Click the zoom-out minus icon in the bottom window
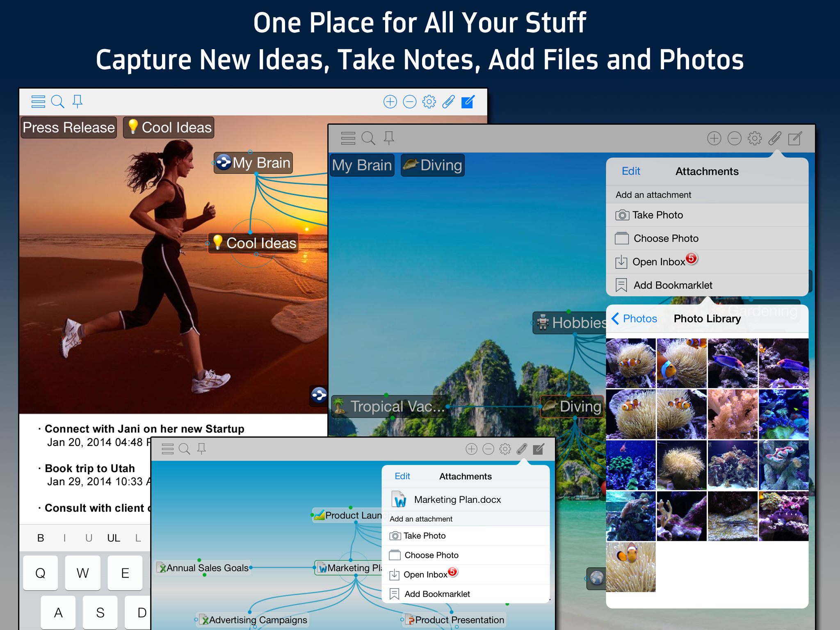840x630 pixels. (x=488, y=449)
